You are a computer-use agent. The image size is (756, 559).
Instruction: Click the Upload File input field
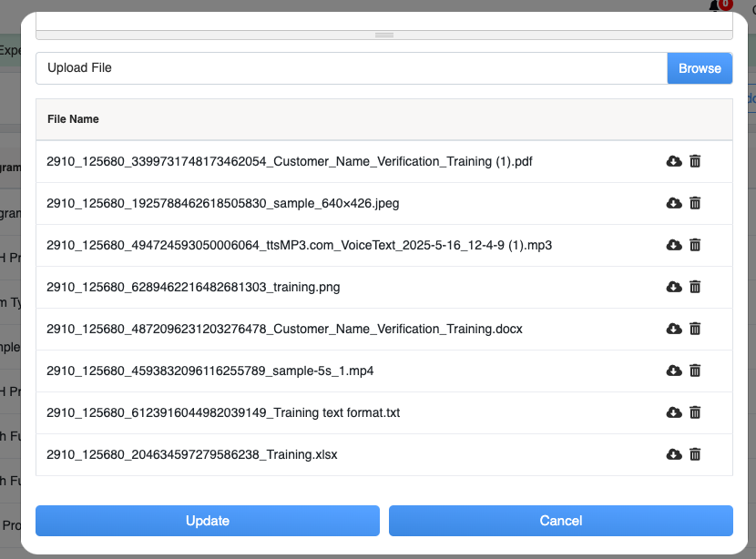click(352, 68)
